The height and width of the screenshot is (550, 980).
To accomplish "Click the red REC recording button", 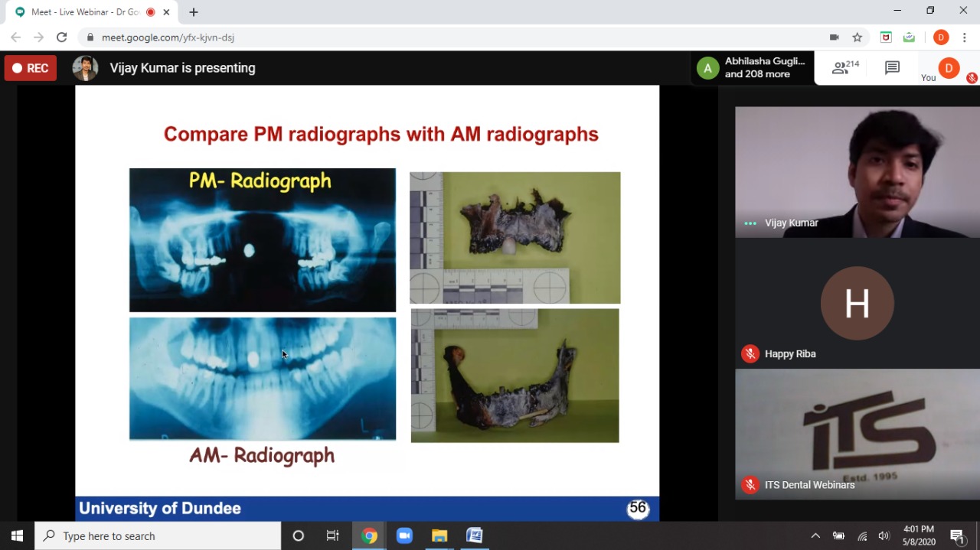I will click(31, 68).
